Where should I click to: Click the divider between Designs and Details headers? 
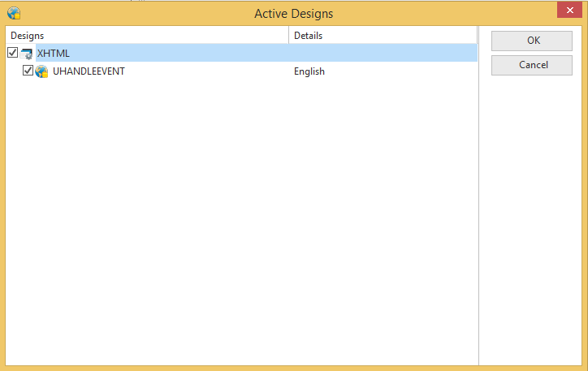coord(289,35)
